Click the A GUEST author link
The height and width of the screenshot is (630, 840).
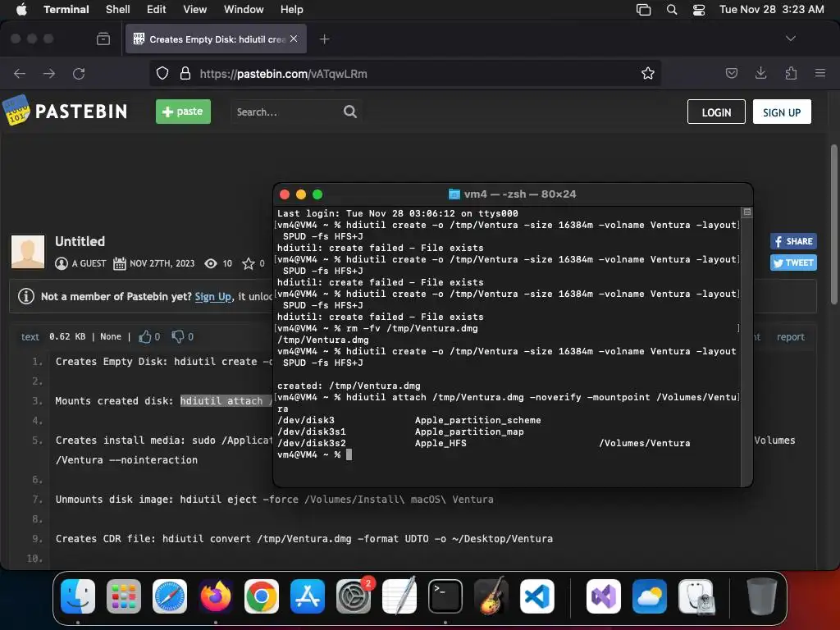[x=89, y=263]
